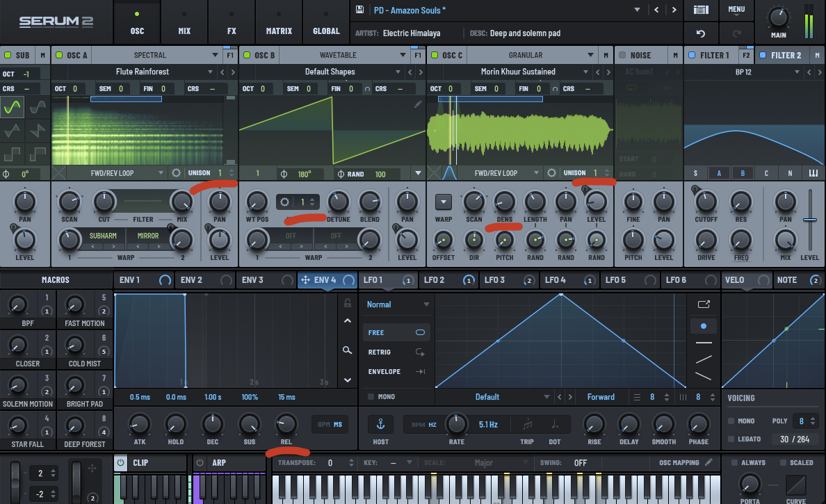Click the filter LEVEL vertical slider
The height and width of the screenshot is (504, 826).
click(810, 220)
